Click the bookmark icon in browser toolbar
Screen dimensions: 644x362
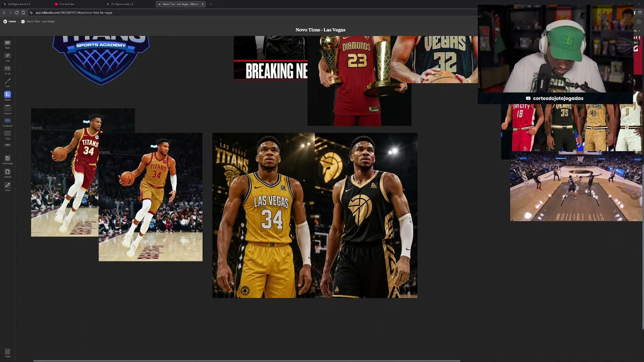(23, 13)
